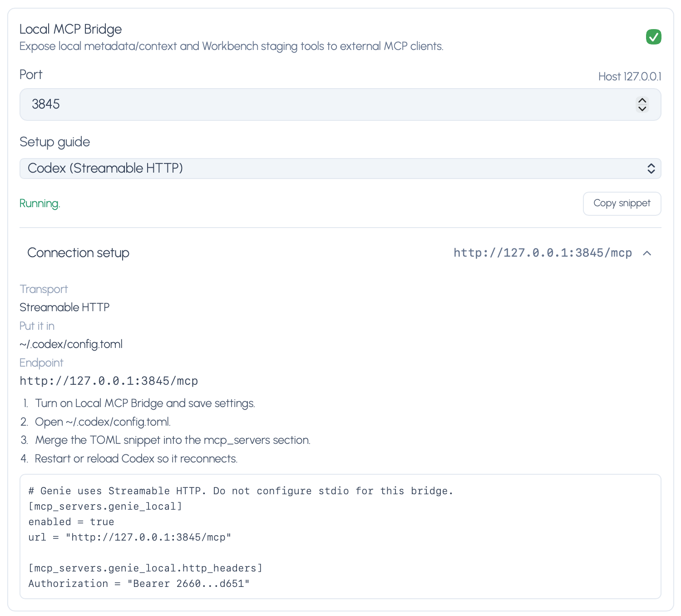Click the [mcp_servers.genie_local] snippet line

(x=105, y=507)
